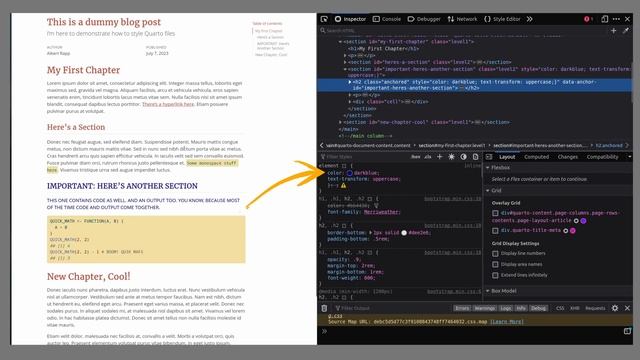
Task: Simulate dark color scheme moon icon
Action: point(463,157)
